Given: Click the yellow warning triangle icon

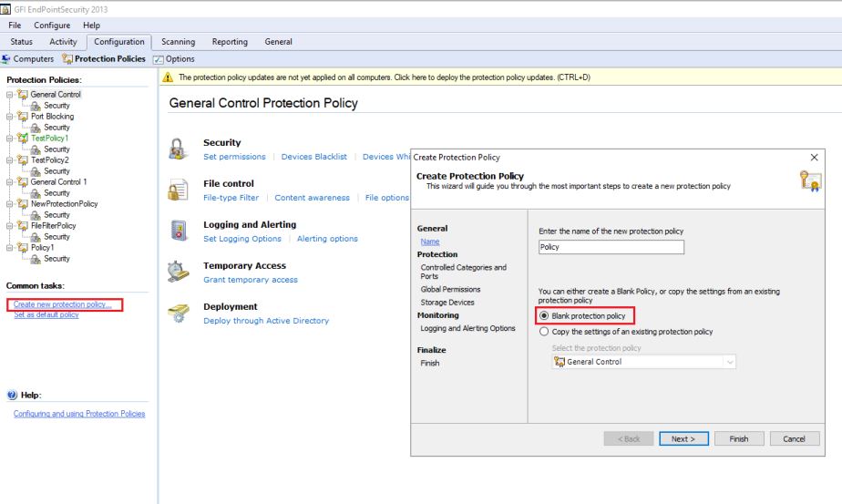Looking at the screenshot, I should [x=168, y=77].
